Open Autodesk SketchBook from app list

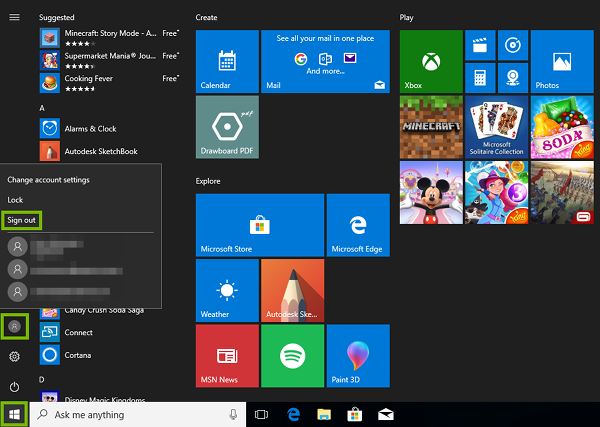click(x=109, y=151)
